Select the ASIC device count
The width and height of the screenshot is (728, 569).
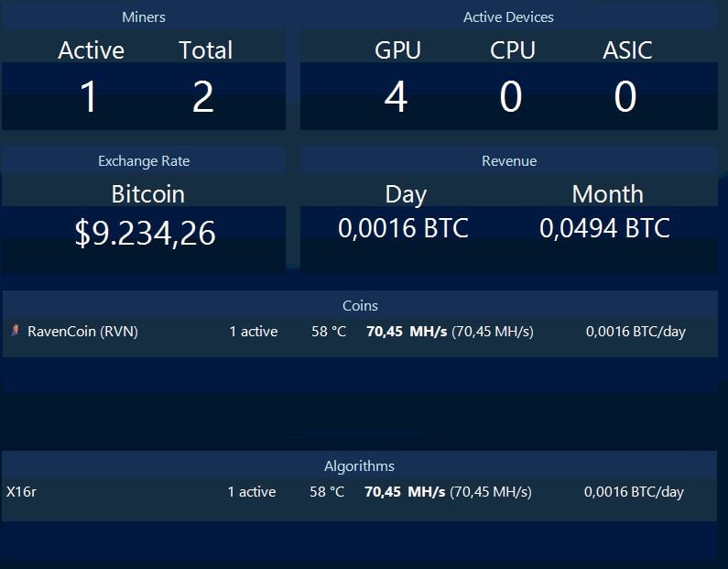(x=625, y=97)
